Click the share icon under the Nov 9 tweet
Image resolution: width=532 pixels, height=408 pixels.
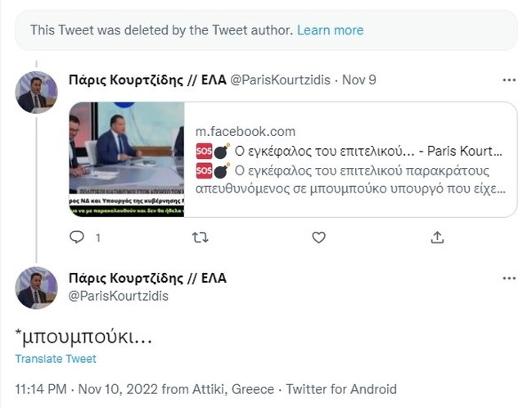point(438,237)
